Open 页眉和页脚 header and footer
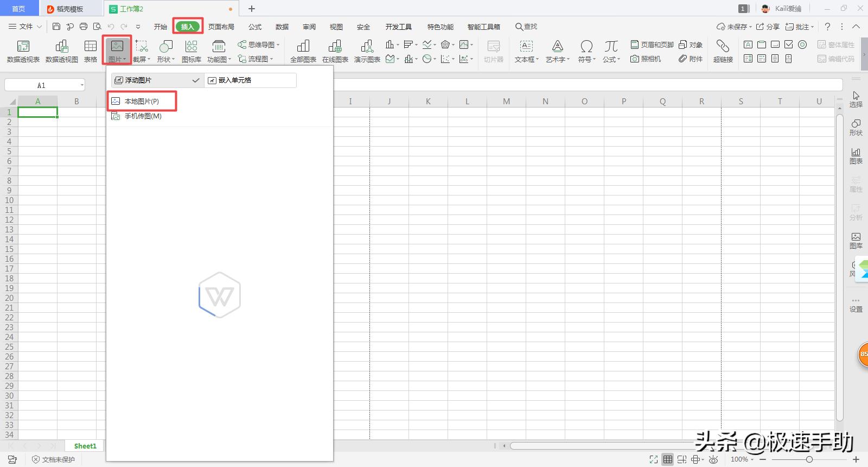The width and height of the screenshot is (868, 467). point(652,45)
